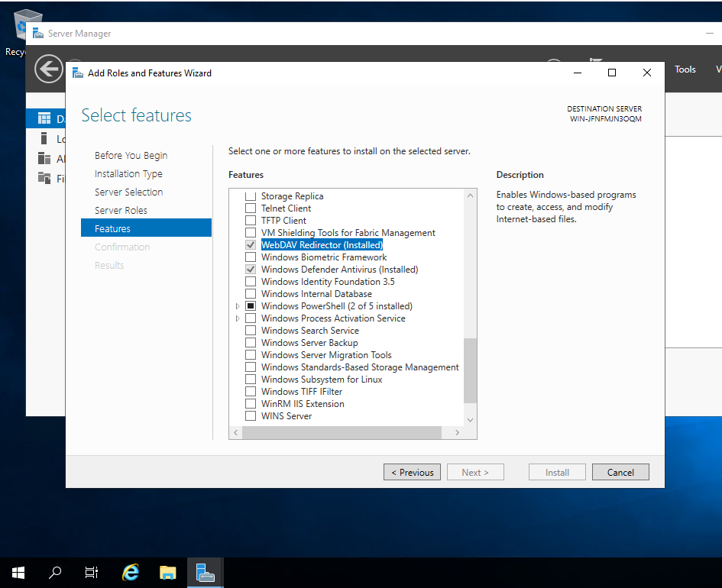Click the Add Roles wizard title icon

[78, 73]
